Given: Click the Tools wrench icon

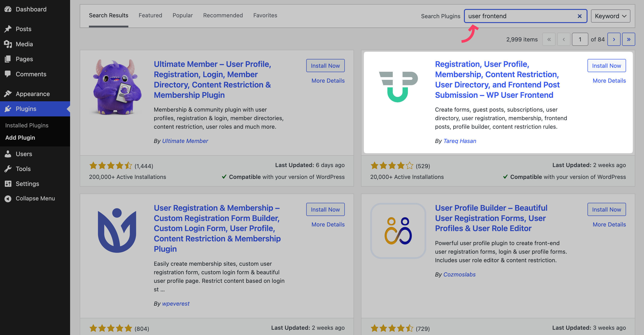Looking at the screenshot, I should (8, 169).
